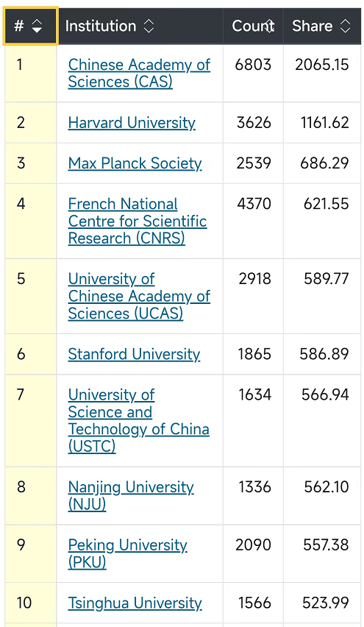
Task: Go to Stanford University link
Action: (x=134, y=354)
